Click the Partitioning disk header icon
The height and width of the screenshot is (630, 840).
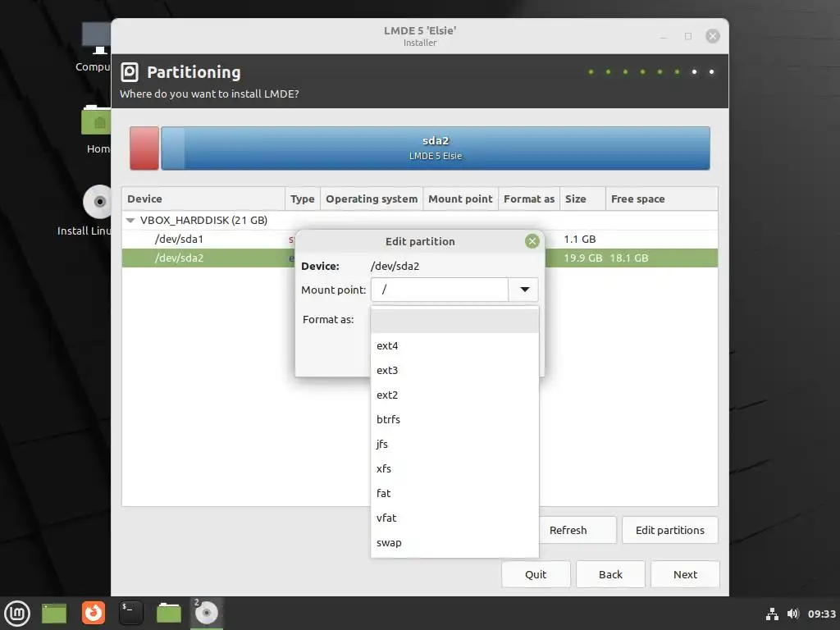click(129, 72)
